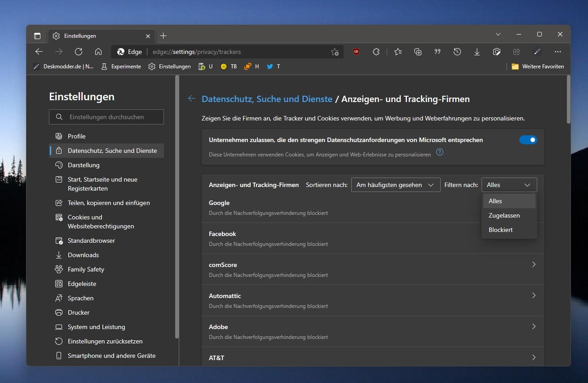Click the pen toolbar icon
Viewport: 588px width, 383px height.
536,52
